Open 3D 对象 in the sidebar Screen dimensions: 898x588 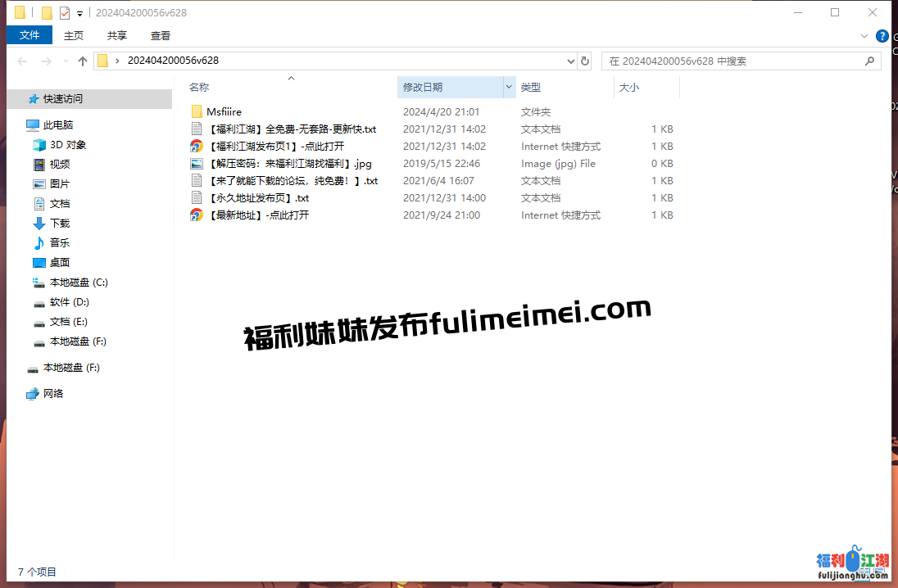click(x=67, y=144)
